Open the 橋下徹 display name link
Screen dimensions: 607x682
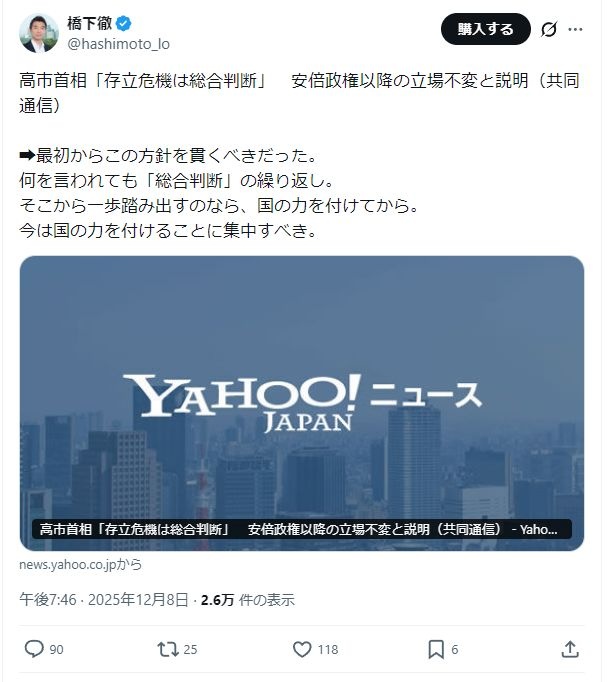pyautogui.click(x=90, y=23)
